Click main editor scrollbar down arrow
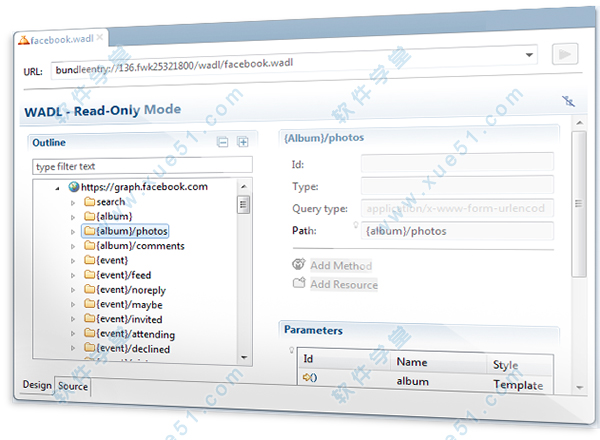Viewport: 600px width, 440px height. tap(579, 388)
